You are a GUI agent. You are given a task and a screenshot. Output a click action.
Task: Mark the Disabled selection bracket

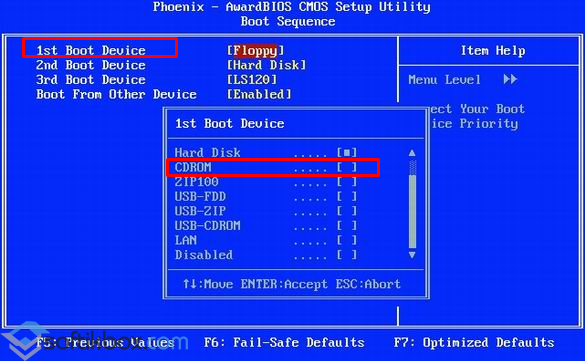[x=347, y=255]
